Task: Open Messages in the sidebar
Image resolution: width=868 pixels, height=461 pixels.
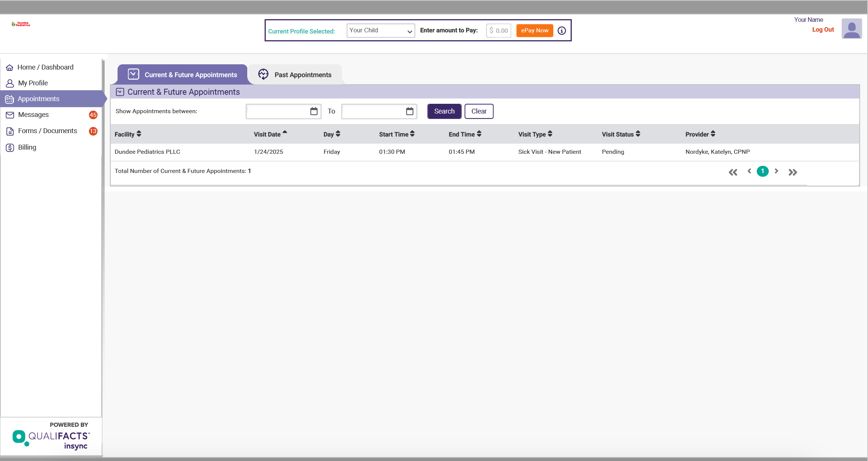Action: [x=33, y=115]
